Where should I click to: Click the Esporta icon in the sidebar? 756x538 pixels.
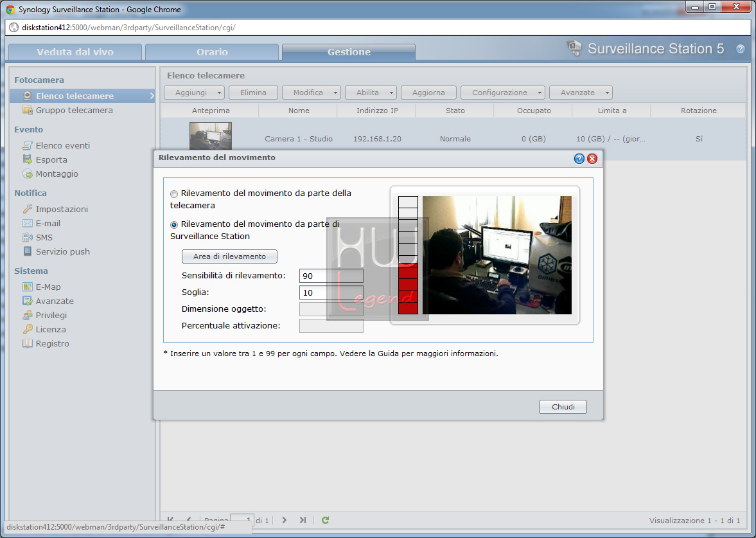coord(28,159)
